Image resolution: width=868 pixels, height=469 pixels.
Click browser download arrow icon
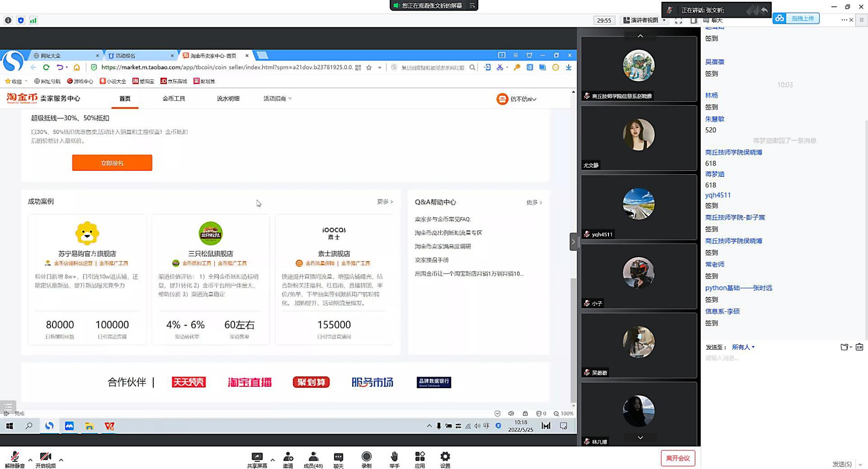(569, 67)
